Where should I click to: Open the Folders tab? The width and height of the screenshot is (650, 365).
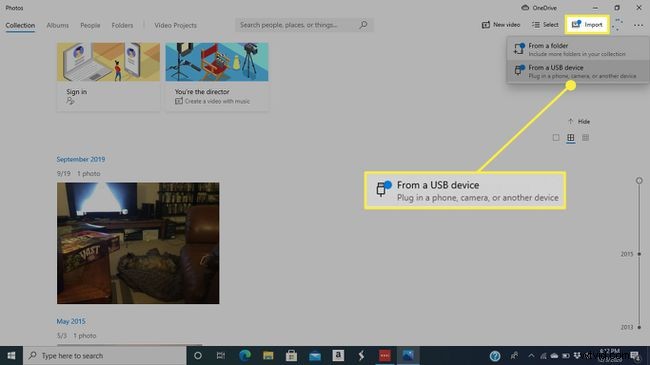(x=122, y=25)
